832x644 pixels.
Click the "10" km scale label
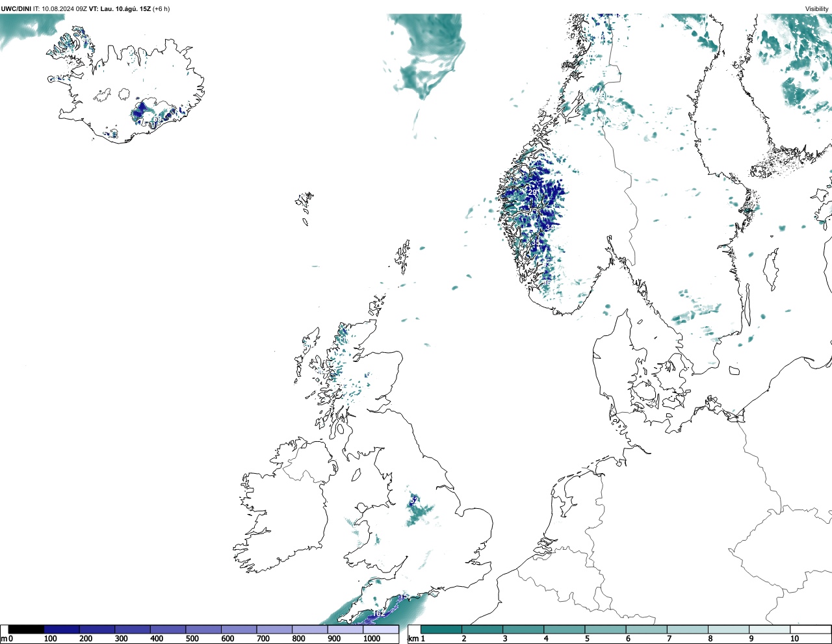pos(794,639)
